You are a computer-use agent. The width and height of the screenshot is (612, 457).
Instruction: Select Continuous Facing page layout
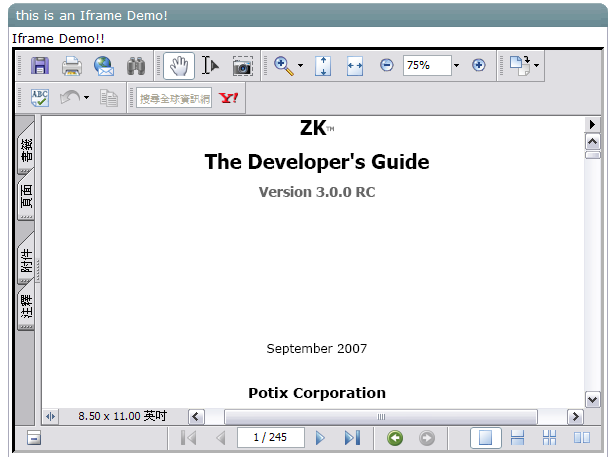click(x=550, y=438)
